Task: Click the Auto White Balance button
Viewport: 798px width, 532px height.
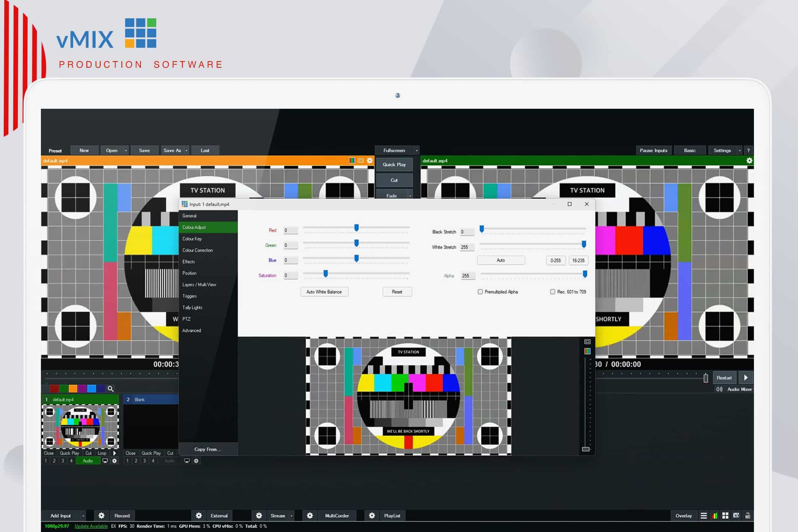Action: pos(324,292)
